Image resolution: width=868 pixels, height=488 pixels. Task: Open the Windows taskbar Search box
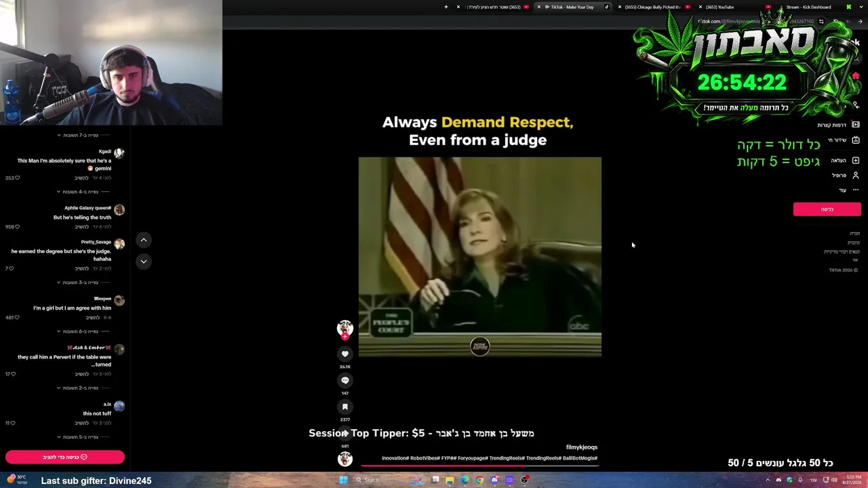[x=378, y=480]
